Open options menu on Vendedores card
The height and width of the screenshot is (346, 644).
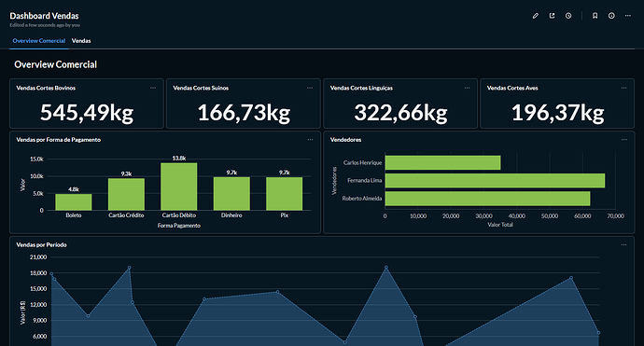click(624, 140)
